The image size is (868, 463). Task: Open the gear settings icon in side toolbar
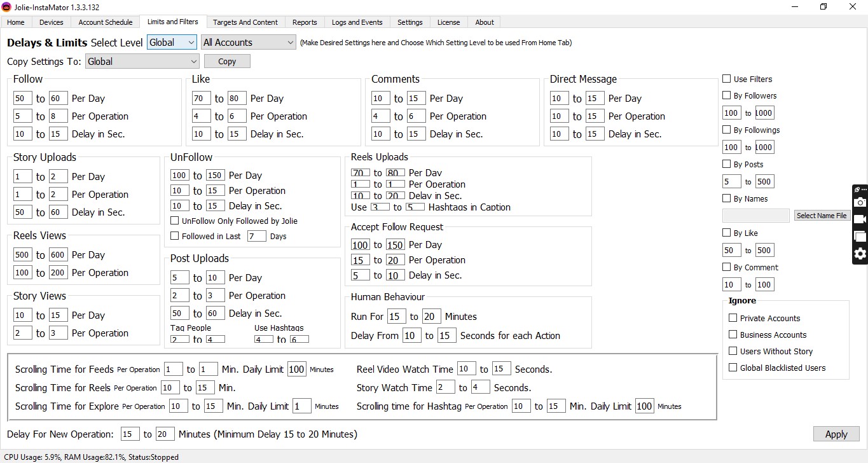(x=860, y=254)
